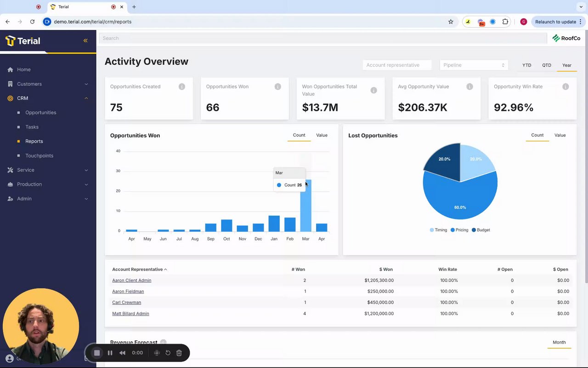Switch Lost Opportunities chart to Value
The image size is (588, 368).
point(560,135)
